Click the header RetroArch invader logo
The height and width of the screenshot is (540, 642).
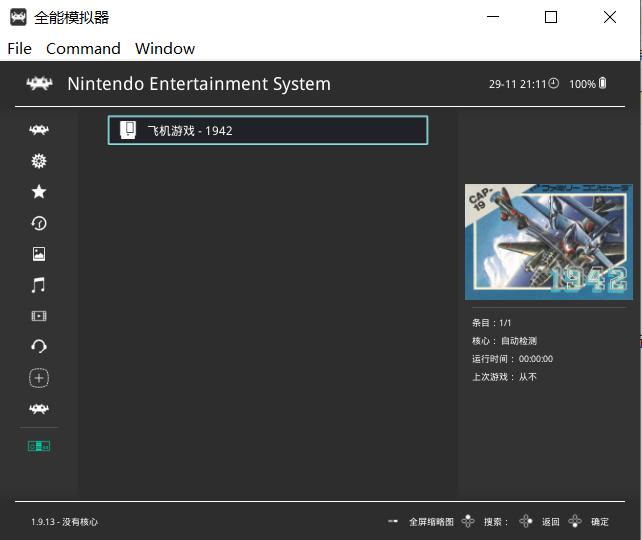(x=39, y=84)
